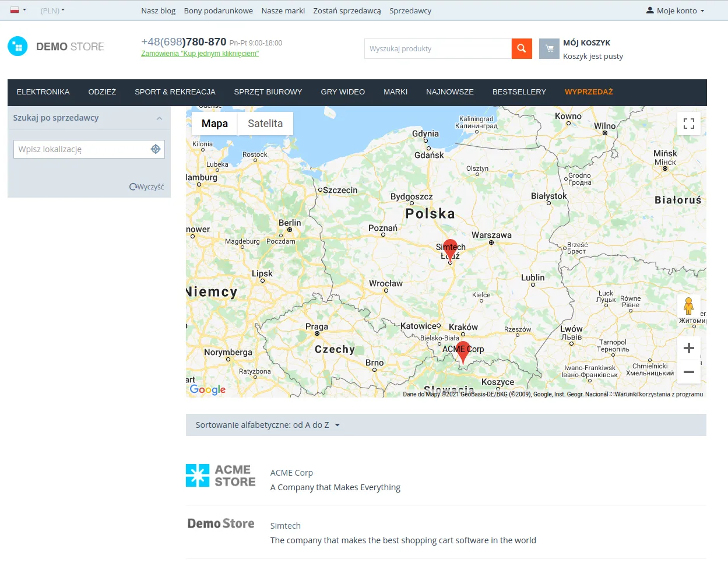Viewport: 728px width, 580px height.
Task: Click the Wyczyść reset button
Action: [x=146, y=187]
